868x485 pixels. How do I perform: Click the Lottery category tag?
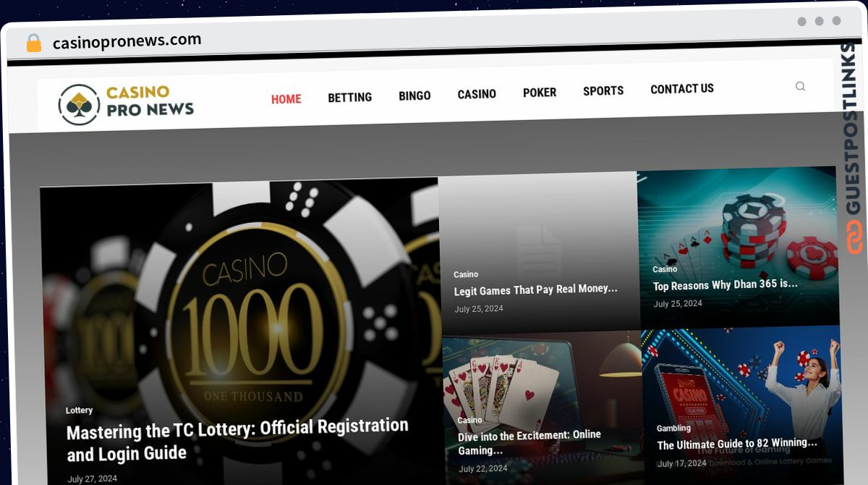pyautogui.click(x=79, y=410)
